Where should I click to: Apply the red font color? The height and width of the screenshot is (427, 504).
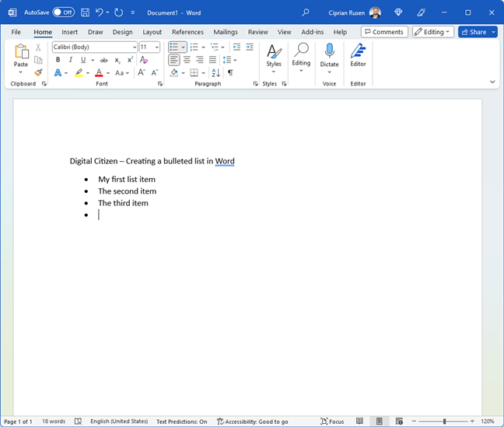tap(99, 73)
